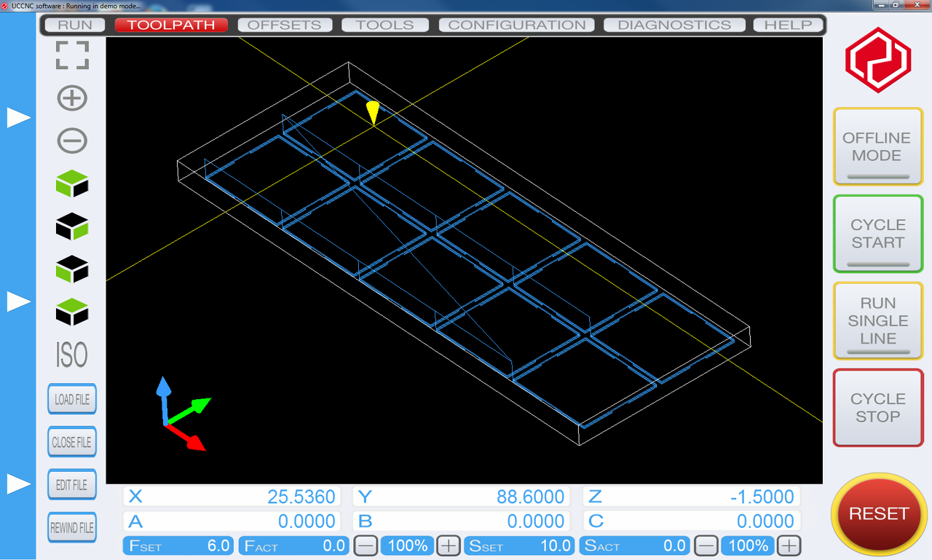932x560 pixels.
Task: Zoom in on the toolpath view
Action: pos(72,98)
